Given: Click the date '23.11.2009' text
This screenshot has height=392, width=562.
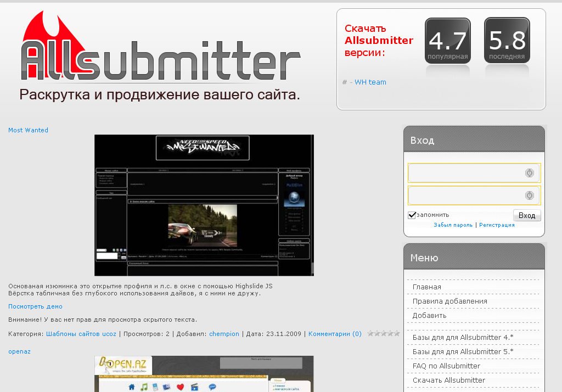Looking at the screenshot, I should click(284, 334).
